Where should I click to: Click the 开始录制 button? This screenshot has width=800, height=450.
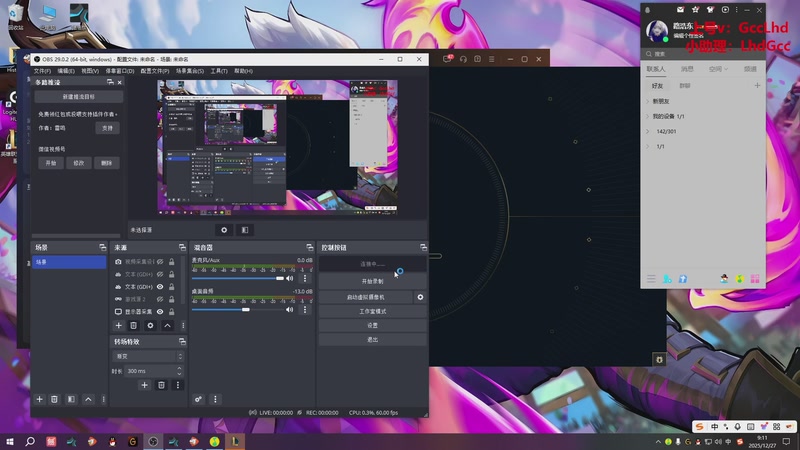pos(372,281)
